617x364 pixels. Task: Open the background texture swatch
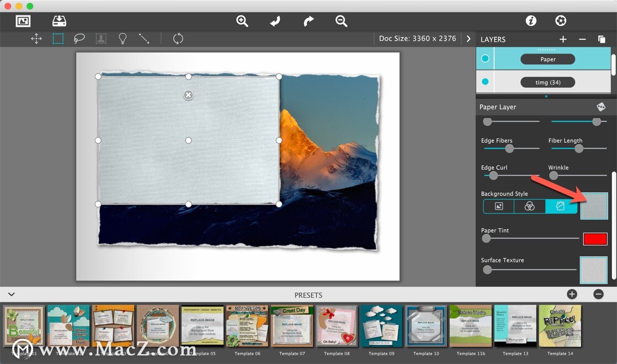[594, 206]
